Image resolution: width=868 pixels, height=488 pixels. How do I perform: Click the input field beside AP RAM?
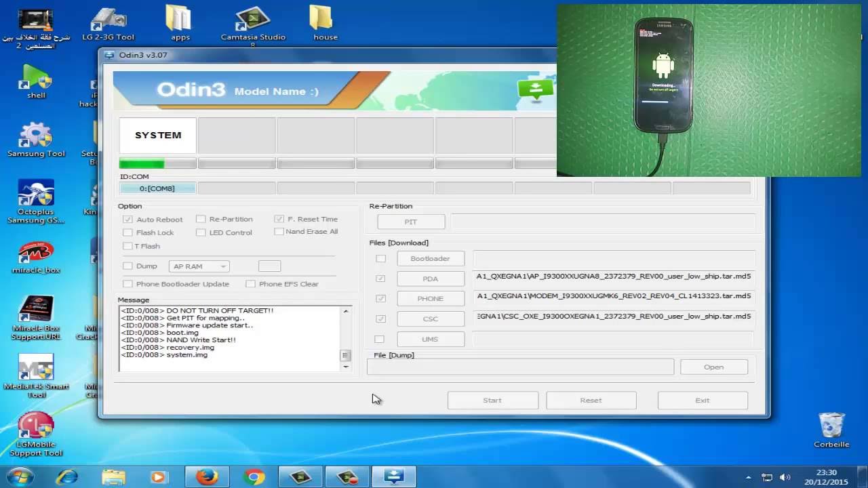(x=269, y=266)
